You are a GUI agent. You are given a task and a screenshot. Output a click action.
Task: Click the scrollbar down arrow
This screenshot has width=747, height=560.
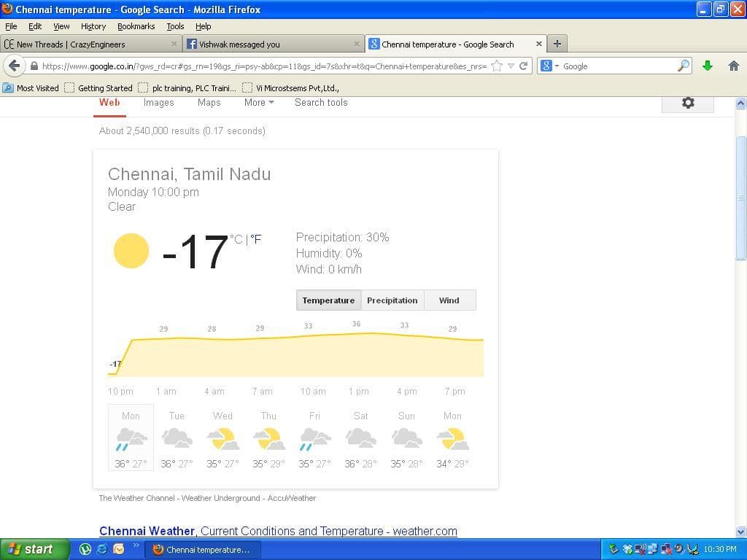[740, 532]
